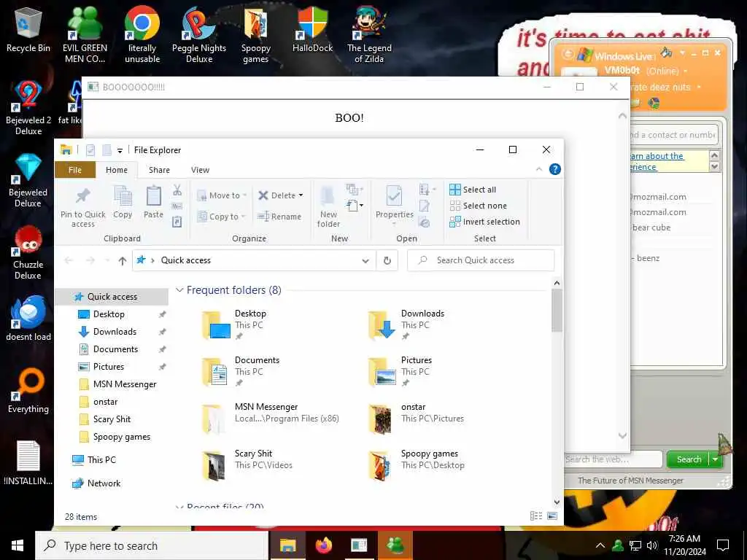
Task: Click scroll-down arrow in File Explorer content pane
Action: click(557, 502)
